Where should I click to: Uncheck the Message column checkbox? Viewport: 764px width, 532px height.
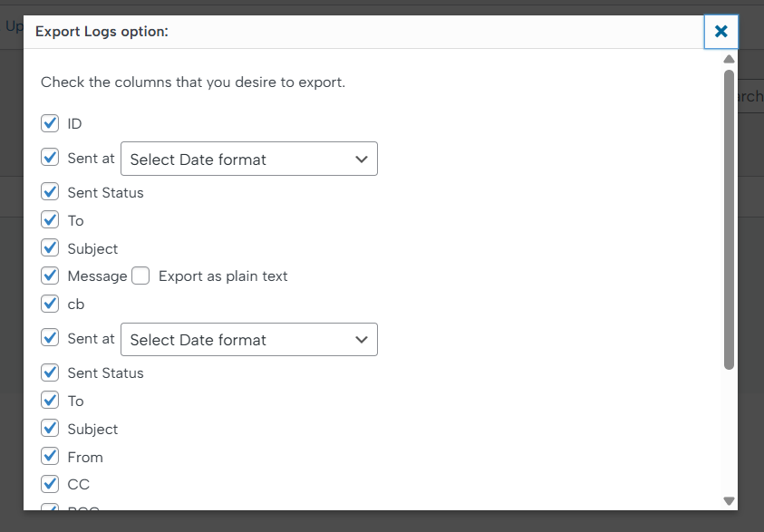pyautogui.click(x=50, y=276)
